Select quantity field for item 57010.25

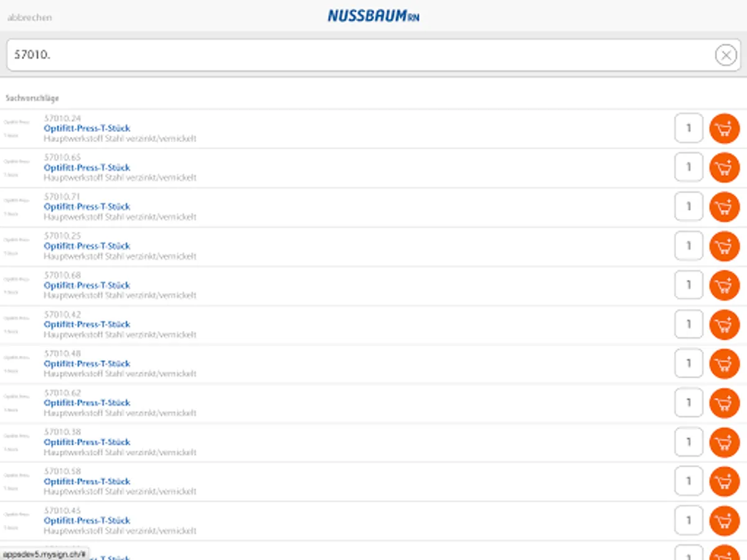tap(688, 246)
